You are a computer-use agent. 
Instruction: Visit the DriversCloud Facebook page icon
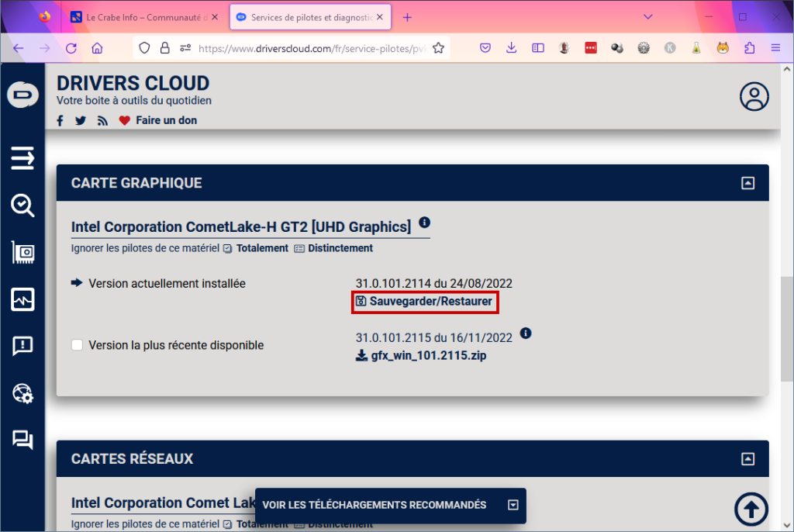coord(60,120)
